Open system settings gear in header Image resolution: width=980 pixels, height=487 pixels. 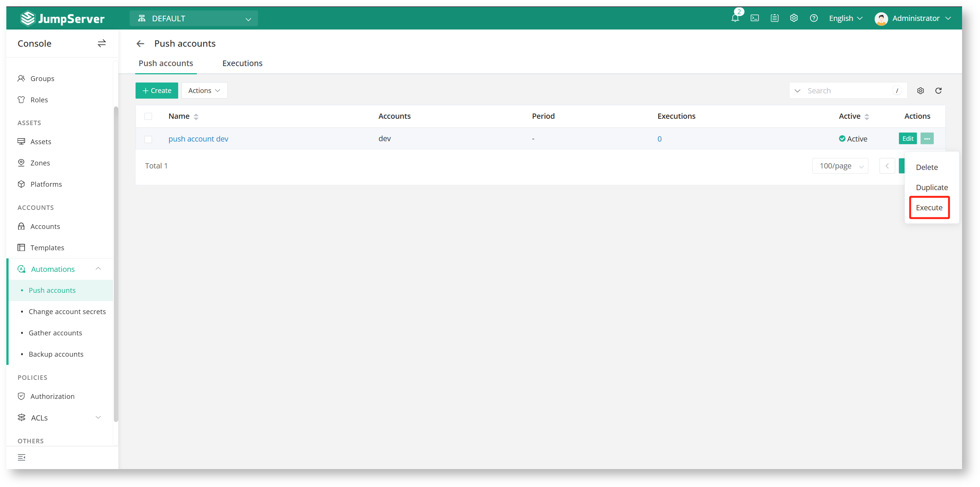coord(794,18)
